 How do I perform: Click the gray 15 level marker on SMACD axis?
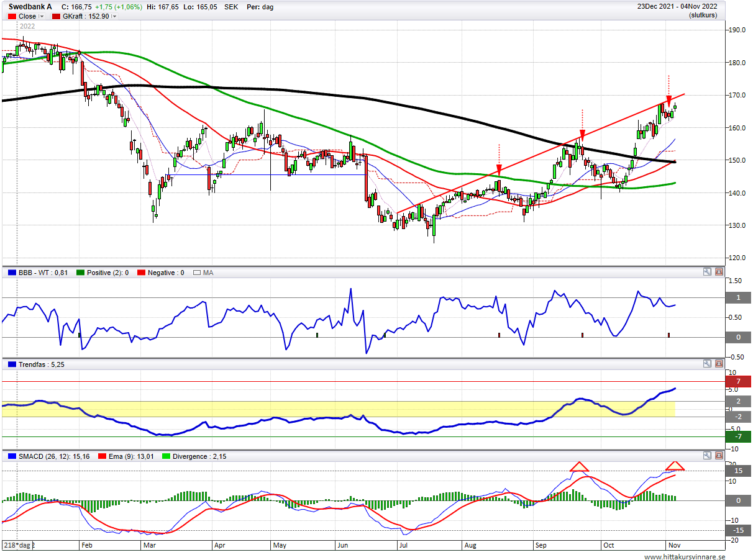tap(738, 471)
